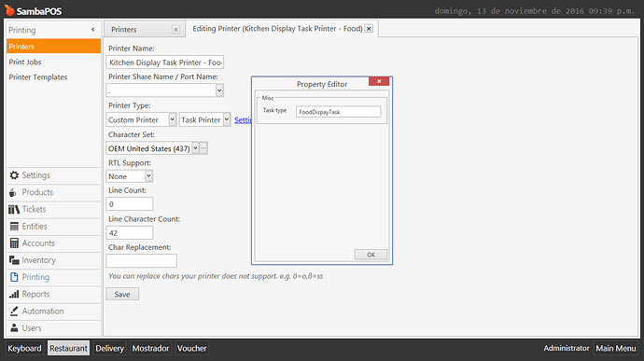Focus the Char Replacement field
The width and height of the screenshot is (644, 361).
click(x=142, y=261)
